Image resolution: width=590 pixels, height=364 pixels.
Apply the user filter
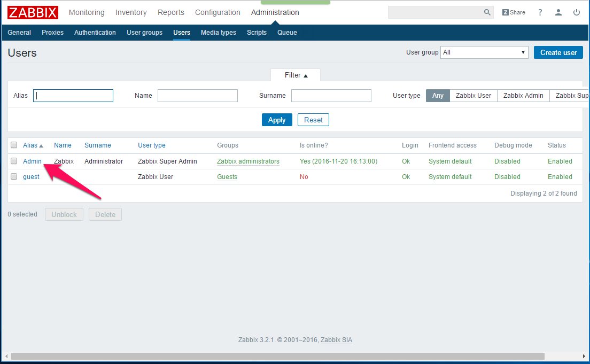[277, 120]
